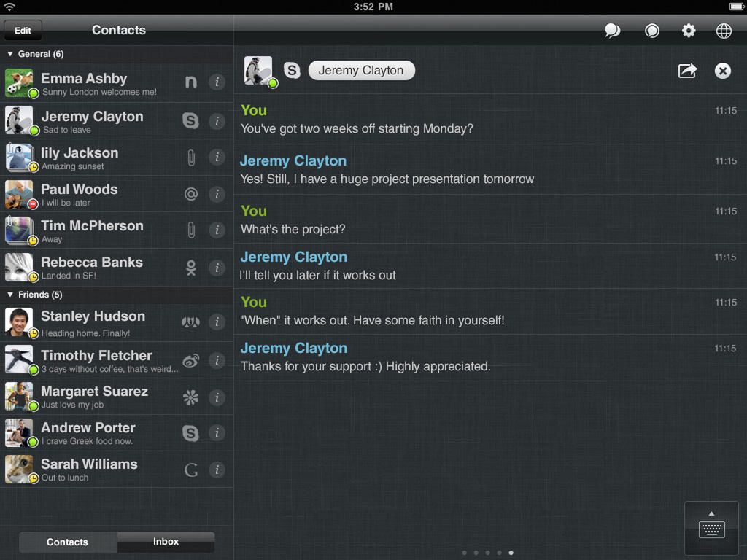Tap Emma Ashby's info icon

(x=217, y=82)
